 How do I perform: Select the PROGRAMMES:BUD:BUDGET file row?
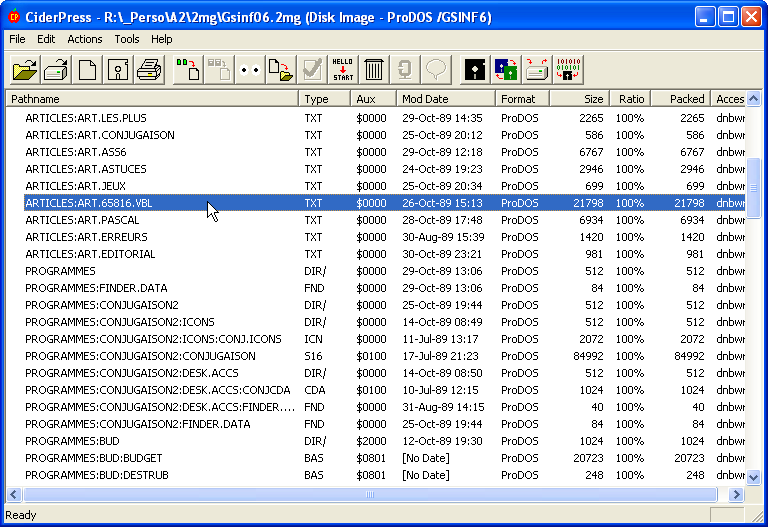(384, 458)
